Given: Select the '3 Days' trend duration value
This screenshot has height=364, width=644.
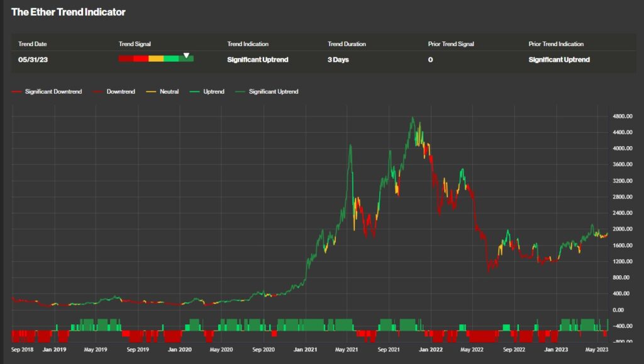Looking at the screenshot, I should point(338,60).
